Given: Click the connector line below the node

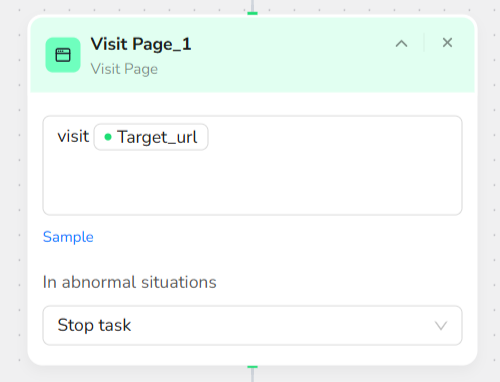Looking at the screenshot, I should coord(252,375).
